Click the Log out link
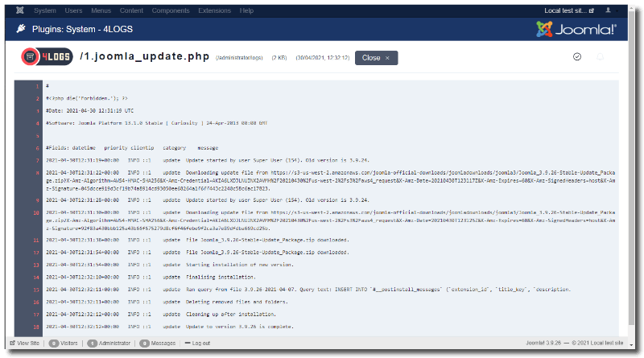 coord(197,344)
